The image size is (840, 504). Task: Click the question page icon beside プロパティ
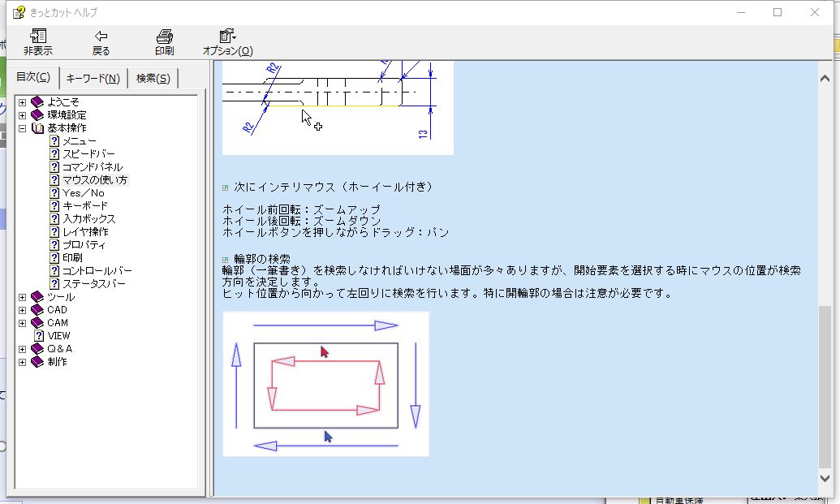[54, 245]
